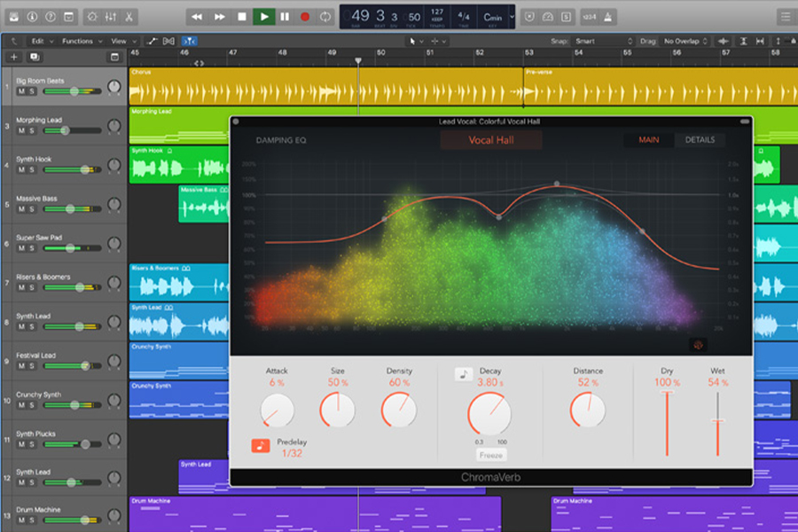798x532 pixels.
Task: Open the LCD display mode dropdown arrow
Action: point(512,17)
